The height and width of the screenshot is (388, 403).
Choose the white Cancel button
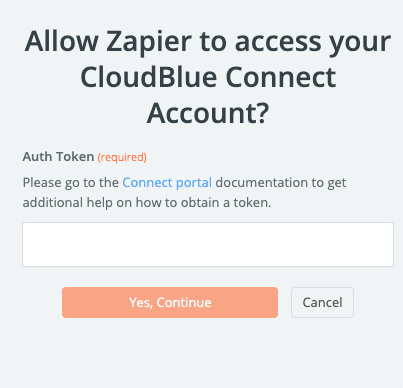click(x=322, y=302)
